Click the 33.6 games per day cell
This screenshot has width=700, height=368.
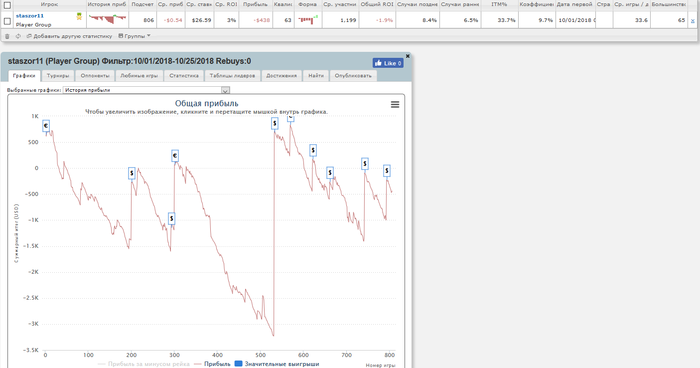click(x=631, y=20)
